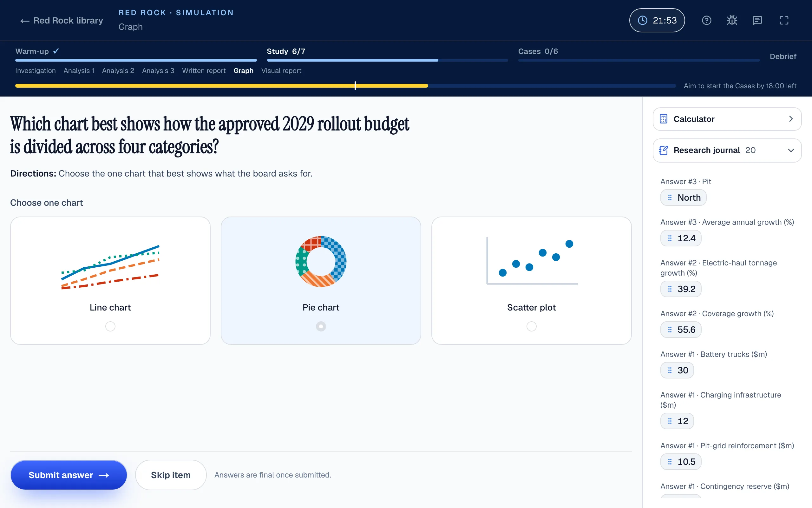The height and width of the screenshot is (508, 812).
Task: Go to the Investigation step
Action: click(x=36, y=70)
